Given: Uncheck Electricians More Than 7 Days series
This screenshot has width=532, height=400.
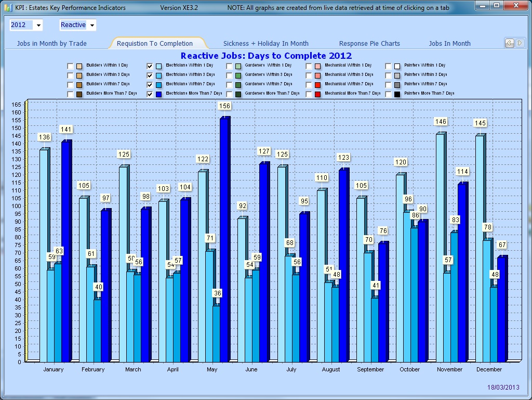Looking at the screenshot, I should pyautogui.click(x=150, y=94).
